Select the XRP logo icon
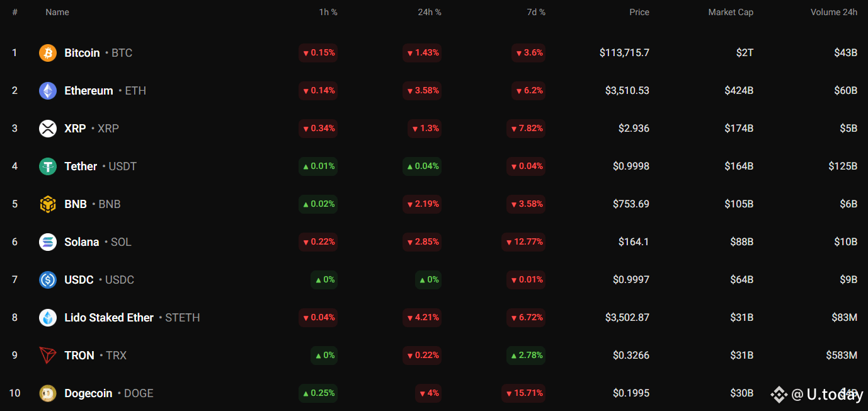 point(48,129)
